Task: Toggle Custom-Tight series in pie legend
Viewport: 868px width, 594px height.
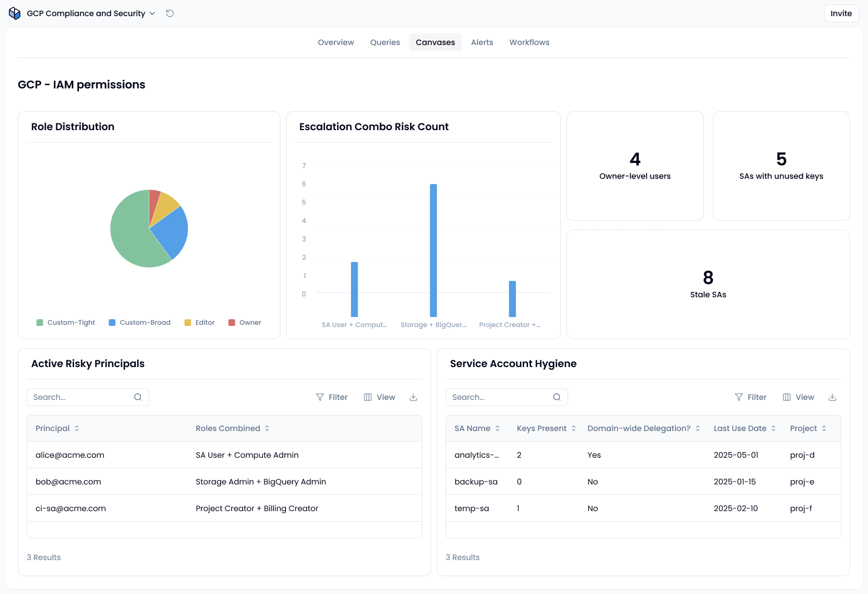Action: (66, 323)
